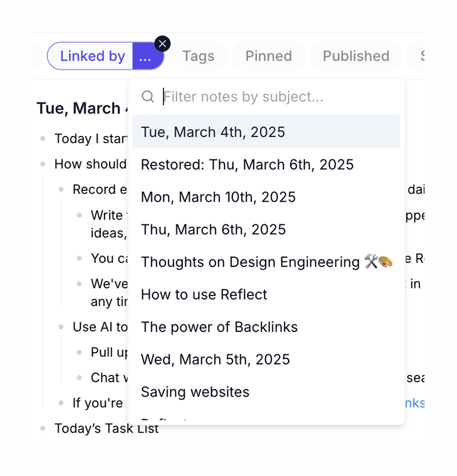Click the X badge to remove Linked by filter
Viewport: 457px width, 476px height.
162,43
